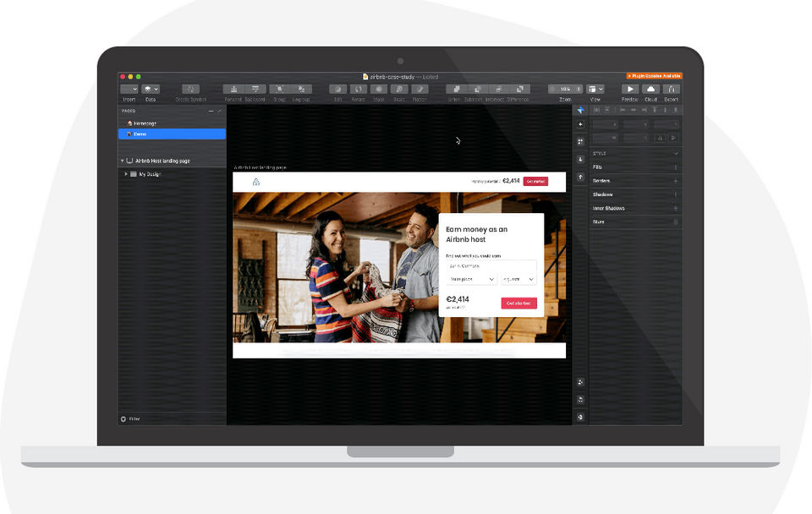Select the Homepage page

click(x=172, y=123)
